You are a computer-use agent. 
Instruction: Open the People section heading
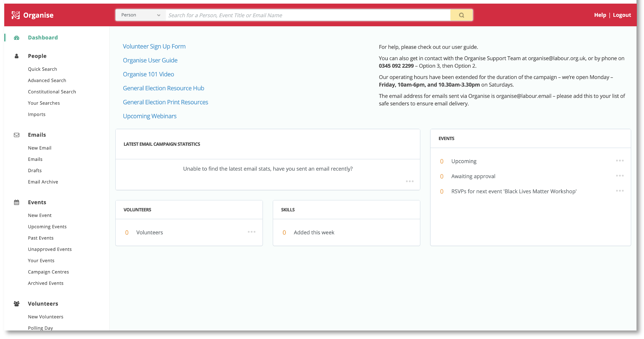pos(37,56)
